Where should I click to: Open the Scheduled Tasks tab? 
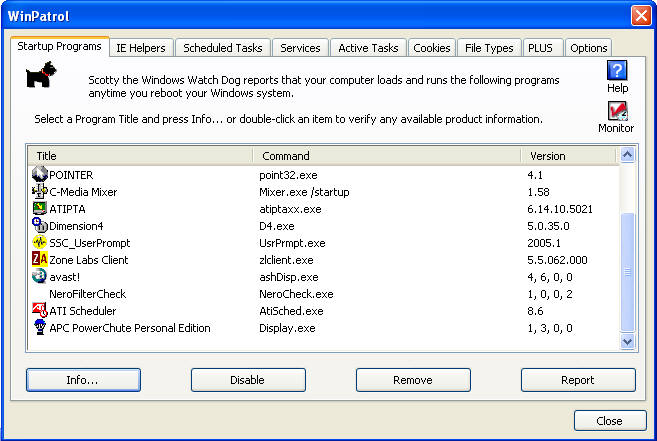pyautogui.click(x=222, y=48)
